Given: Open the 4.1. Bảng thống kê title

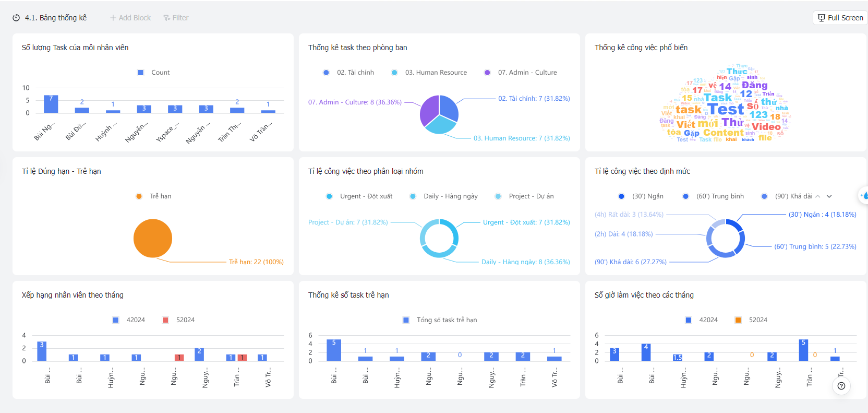Looking at the screenshot, I should pos(56,18).
